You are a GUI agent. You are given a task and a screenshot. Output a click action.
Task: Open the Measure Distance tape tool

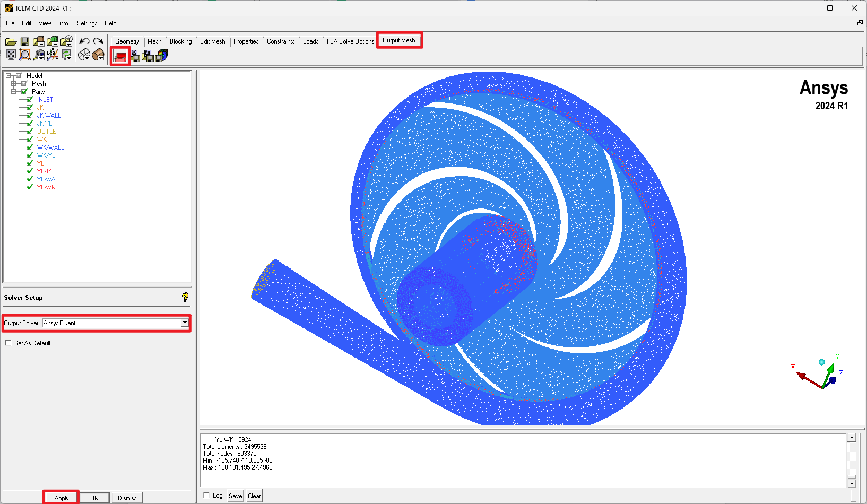(x=39, y=55)
